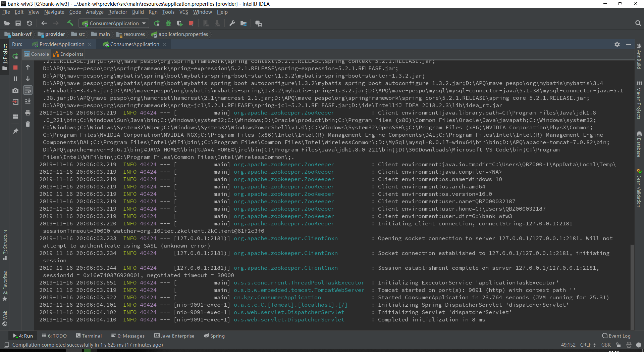Open ConsumerApplication run configuration dropdown

pos(114,23)
